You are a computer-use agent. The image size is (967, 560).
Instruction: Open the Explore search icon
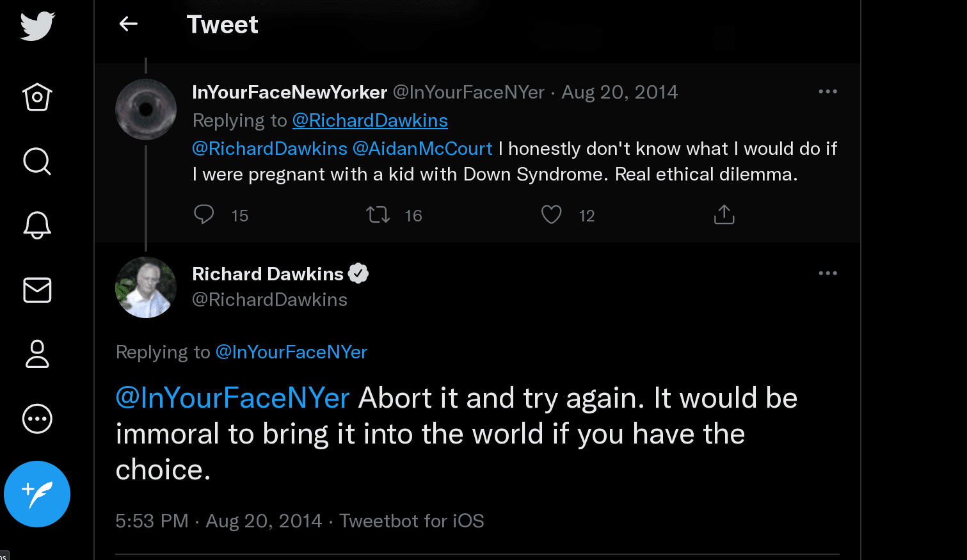(37, 161)
